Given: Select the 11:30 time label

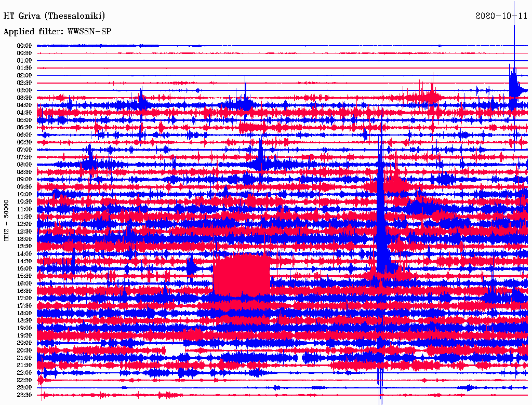Looking at the screenshot, I should click(x=24, y=217).
